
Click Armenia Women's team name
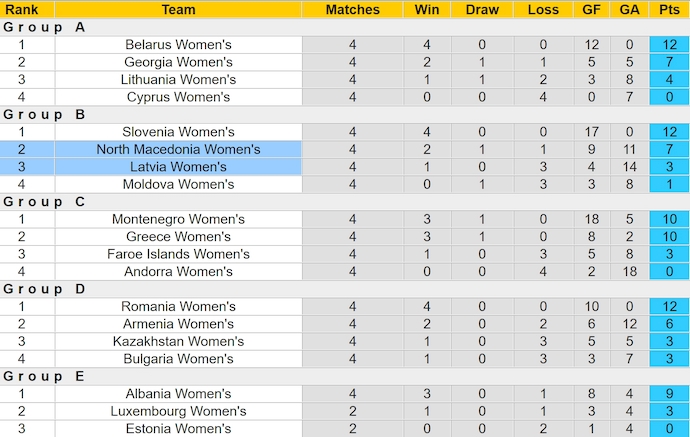178,324
